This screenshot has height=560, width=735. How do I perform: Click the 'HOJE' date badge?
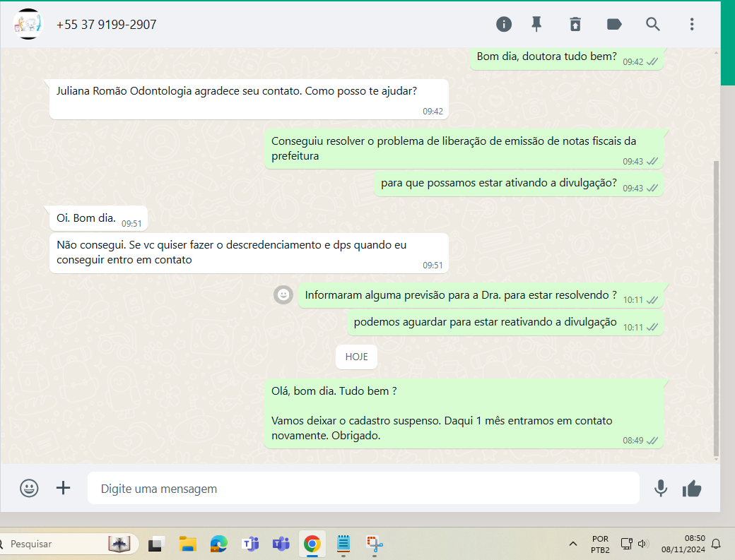tap(356, 357)
